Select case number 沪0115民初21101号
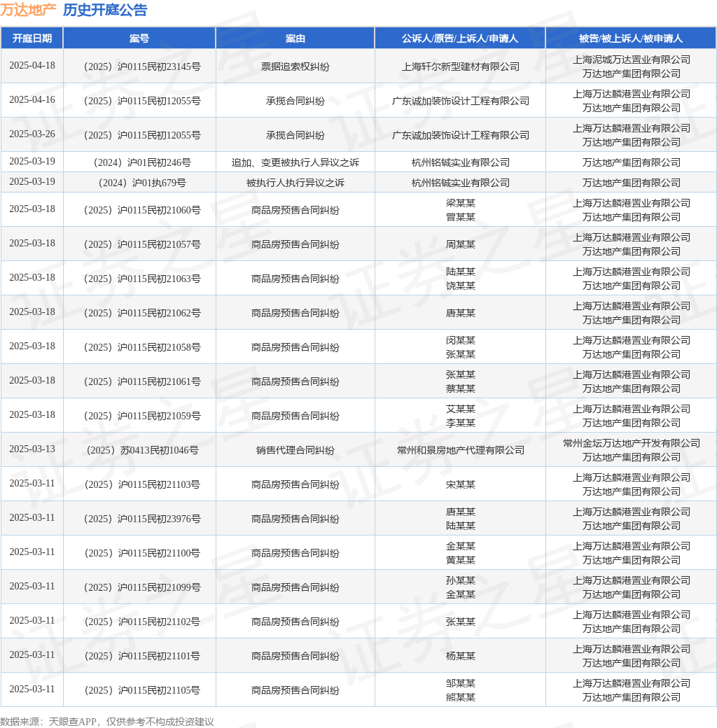The height and width of the screenshot is (728, 717). [142, 657]
